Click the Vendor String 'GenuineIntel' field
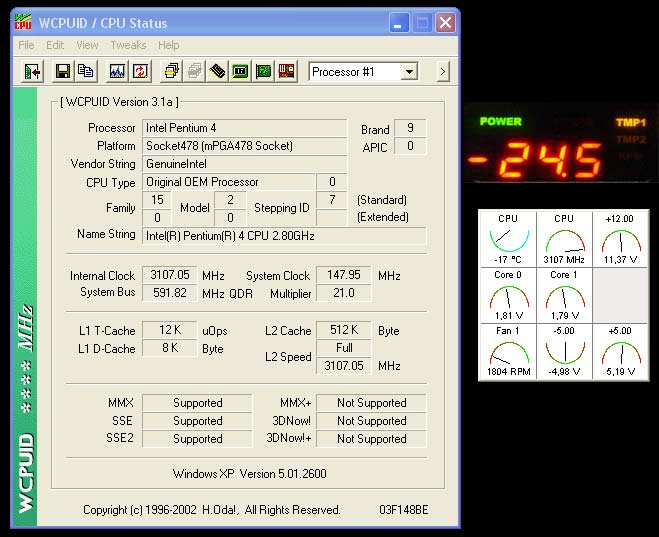 tap(245, 164)
